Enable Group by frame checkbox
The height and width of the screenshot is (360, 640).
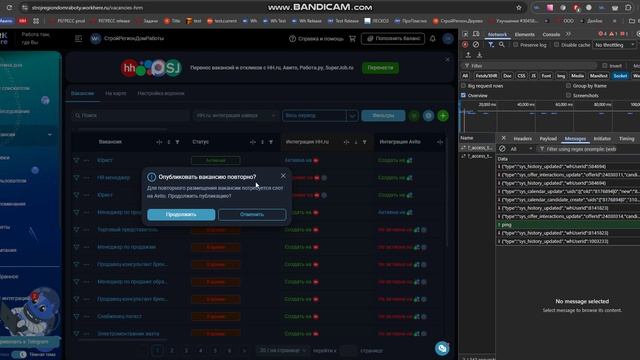568,86
